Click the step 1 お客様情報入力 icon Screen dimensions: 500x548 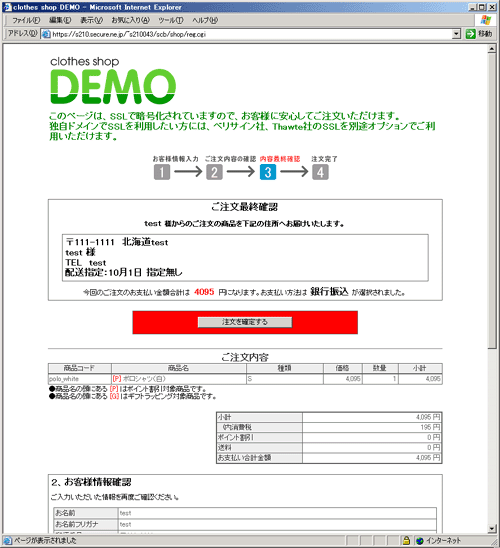point(162,172)
